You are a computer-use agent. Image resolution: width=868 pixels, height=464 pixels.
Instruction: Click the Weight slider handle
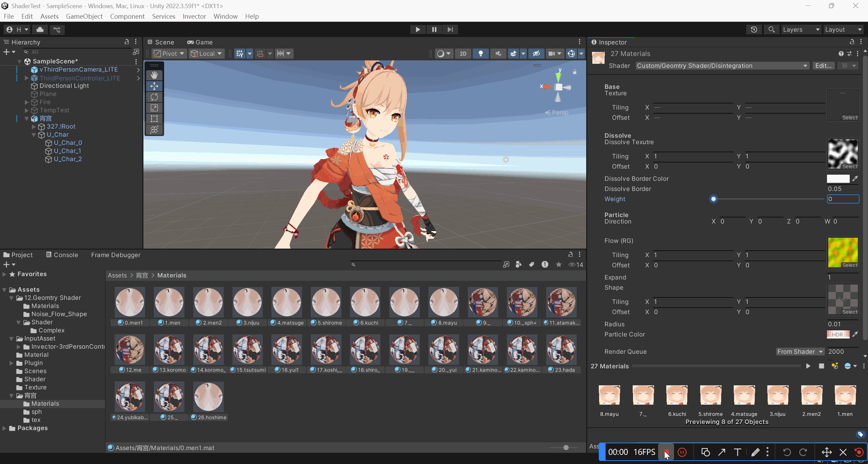coord(713,199)
